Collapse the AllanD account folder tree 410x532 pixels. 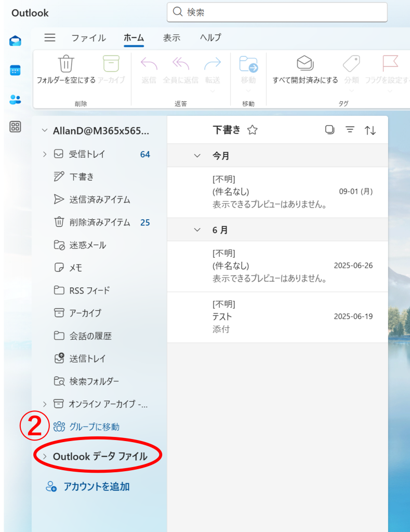coord(45,131)
